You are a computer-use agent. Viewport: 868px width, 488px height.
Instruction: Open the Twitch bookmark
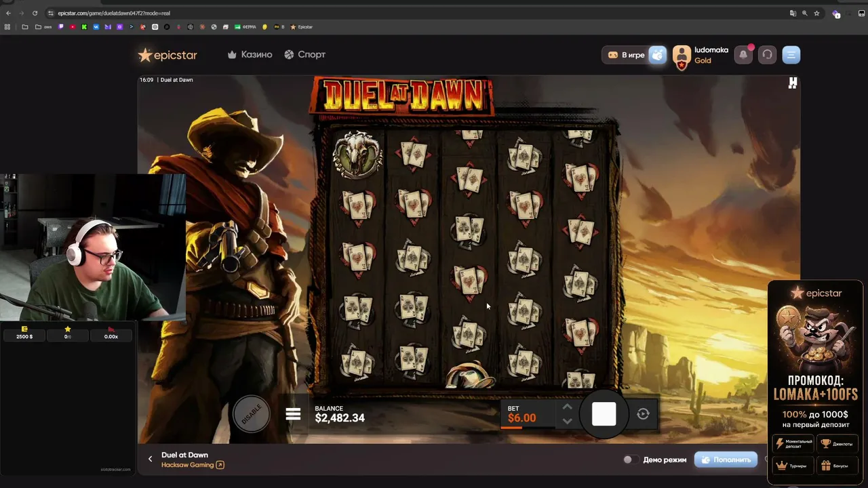click(x=61, y=27)
